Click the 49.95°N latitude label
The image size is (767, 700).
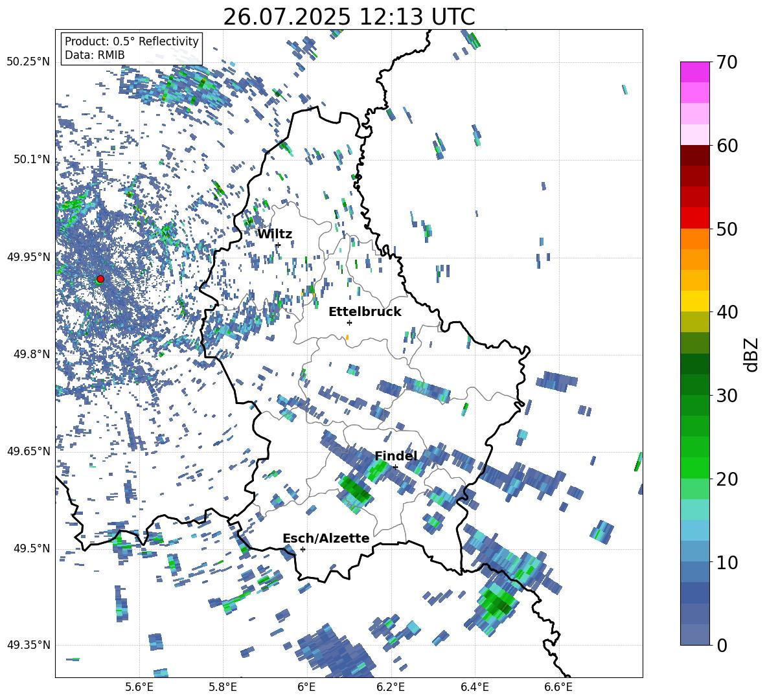coord(29,256)
